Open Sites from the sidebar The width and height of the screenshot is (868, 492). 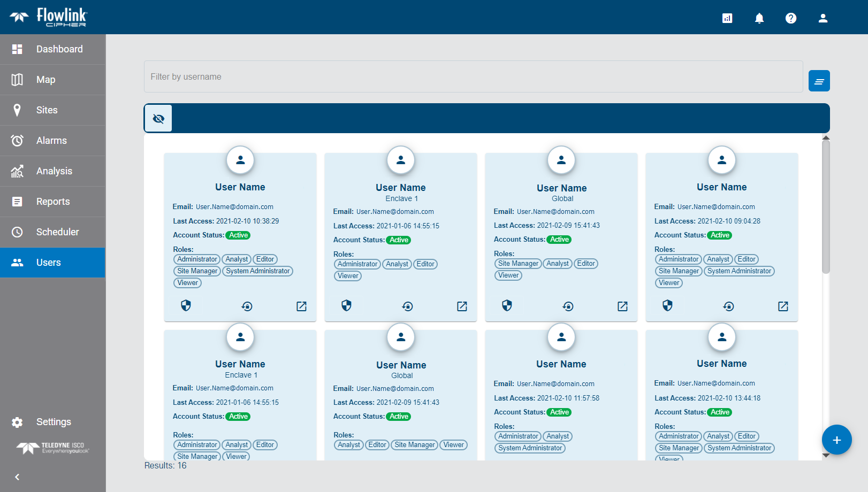(52, 110)
